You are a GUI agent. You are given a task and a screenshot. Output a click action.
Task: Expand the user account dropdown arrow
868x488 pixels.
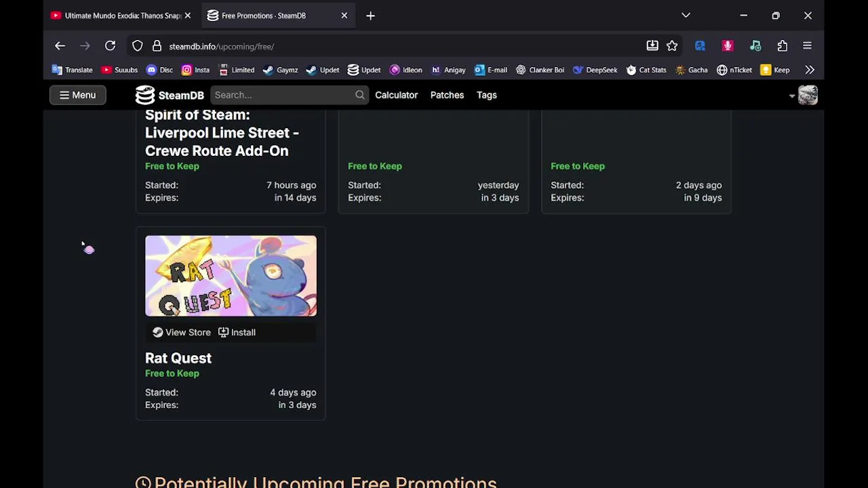point(791,96)
